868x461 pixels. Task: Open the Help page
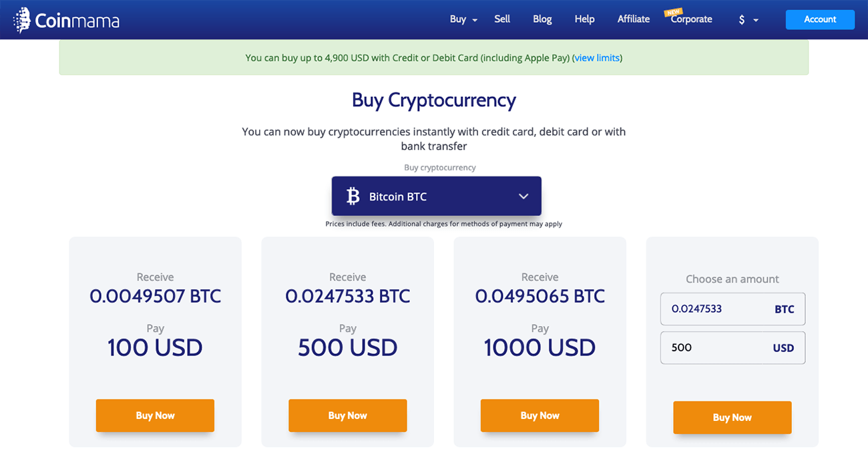pyautogui.click(x=584, y=19)
